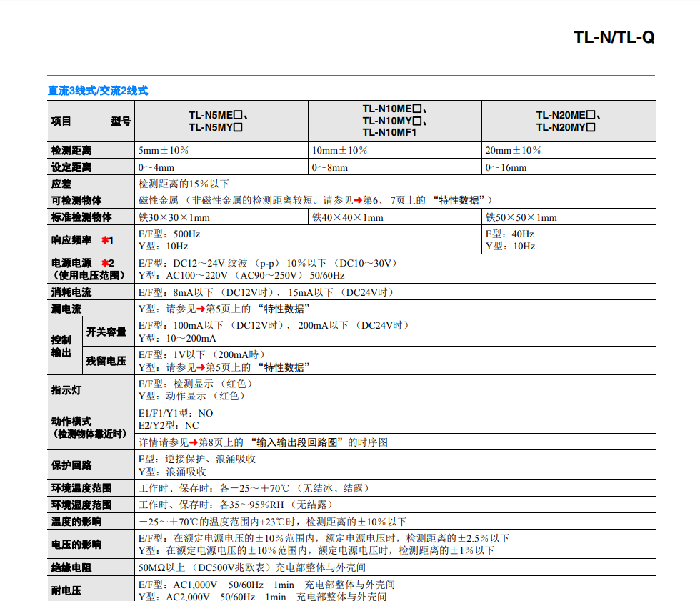Select the 温度的影响 row label

[76, 522]
